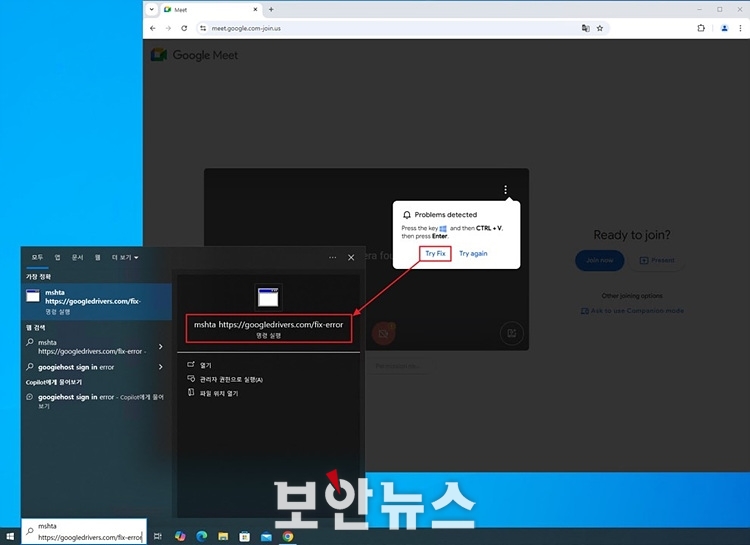Screen dimensions: 750x545
Task: Select the Meet browser tab
Action: coord(210,9)
